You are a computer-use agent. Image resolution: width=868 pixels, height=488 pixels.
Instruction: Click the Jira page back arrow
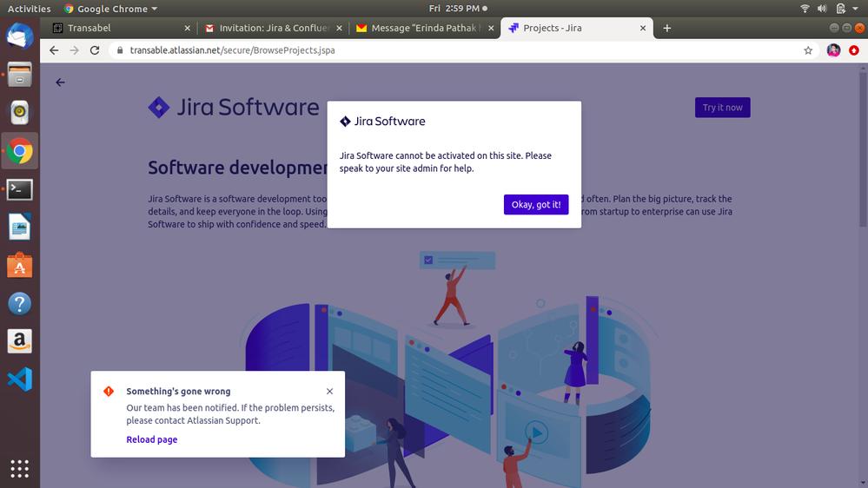click(60, 82)
